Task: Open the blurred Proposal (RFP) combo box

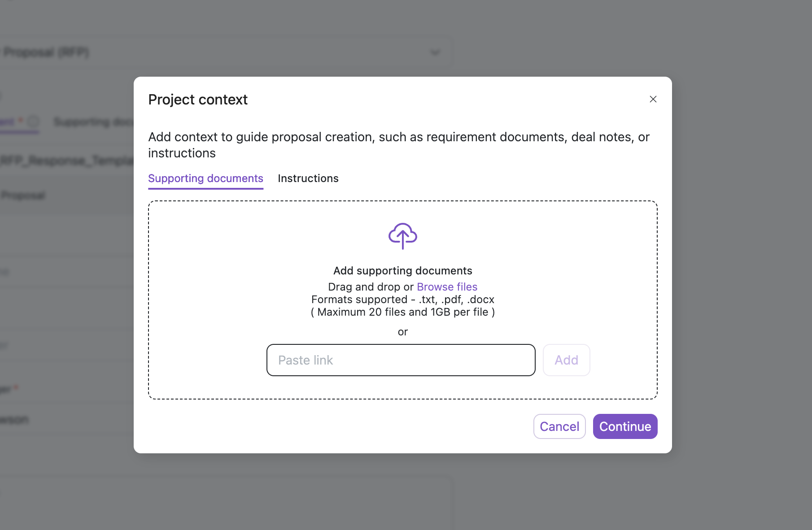Action: click(x=224, y=52)
